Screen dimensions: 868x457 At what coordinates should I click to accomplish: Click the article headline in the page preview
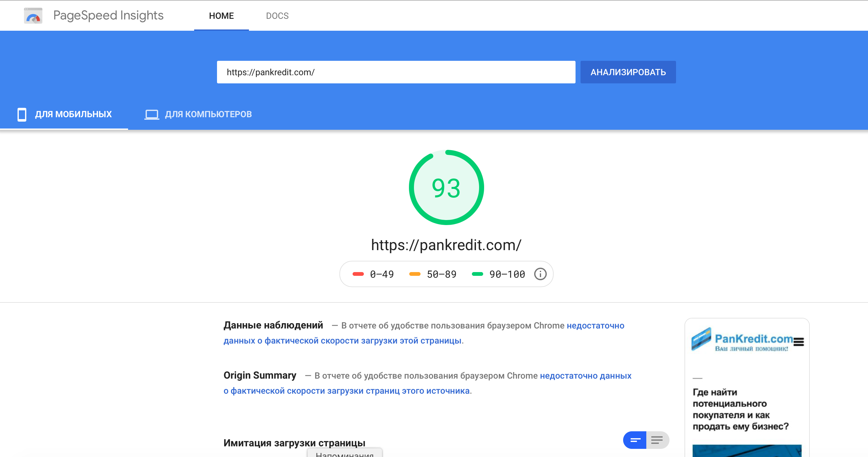click(740, 409)
